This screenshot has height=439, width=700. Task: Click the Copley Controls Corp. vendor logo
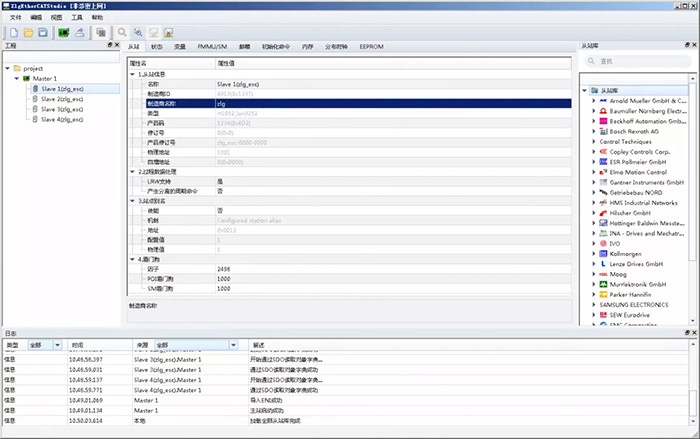603,151
